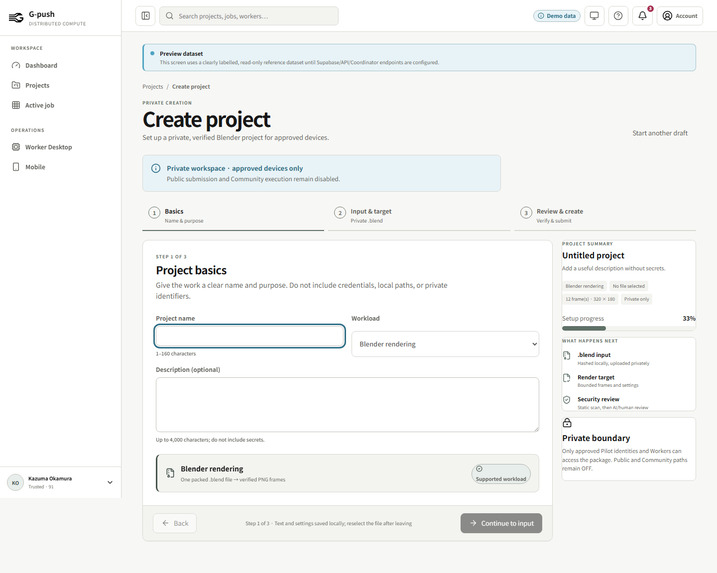The height and width of the screenshot is (573, 717).
Task: Click the "Untitled project" summary title
Action: click(593, 255)
